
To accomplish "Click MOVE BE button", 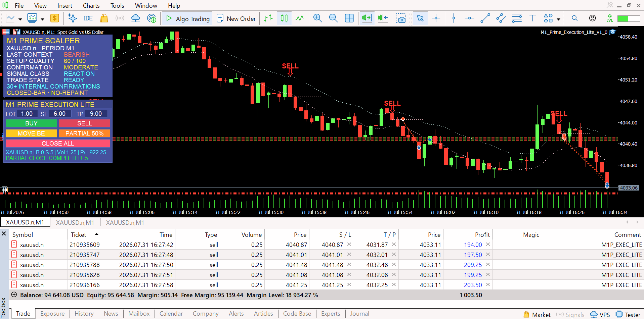I will coord(31,134).
